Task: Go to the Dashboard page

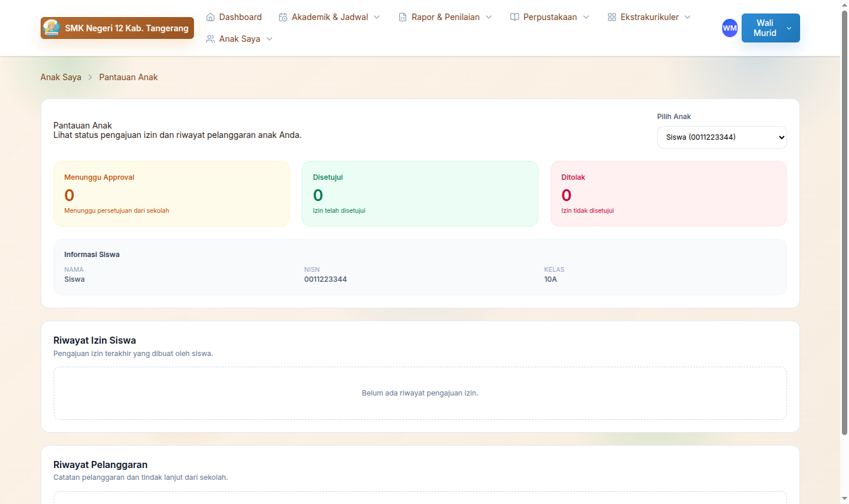Action: click(x=240, y=17)
